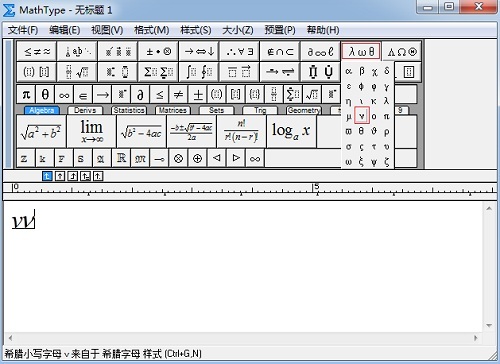Insert the circled times symbol in bottom row

click(x=179, y=158)
